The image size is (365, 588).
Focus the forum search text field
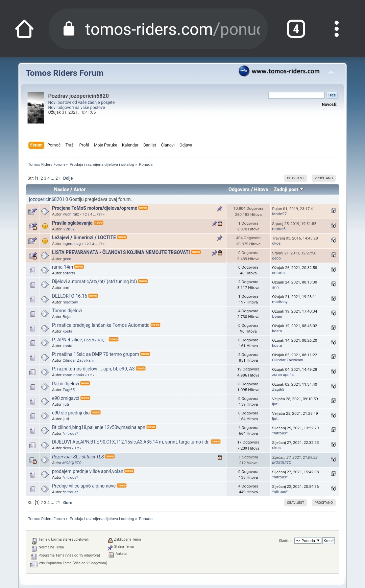[x=296, y=95]
